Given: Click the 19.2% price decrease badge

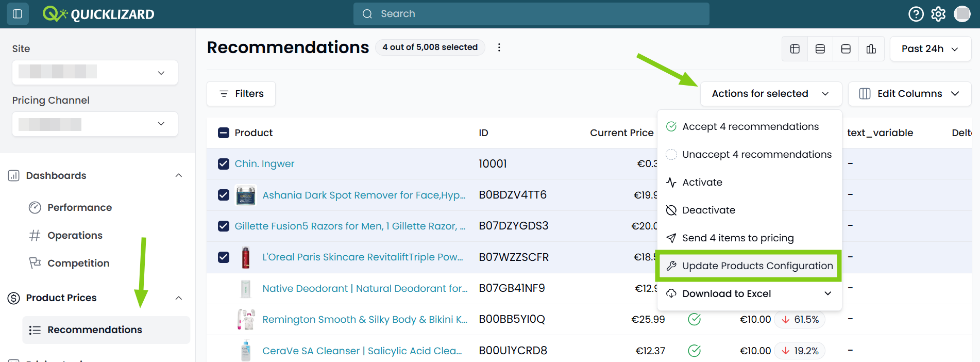Looking at the screenshot, I should [x=800, y=351].
